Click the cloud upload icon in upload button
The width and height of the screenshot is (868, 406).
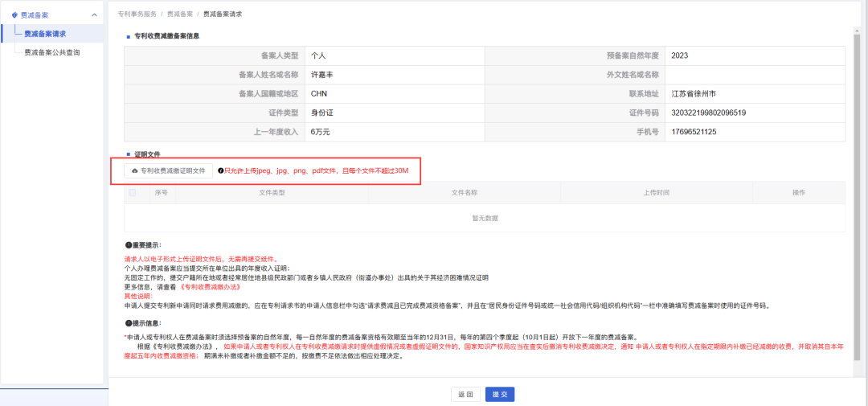[134, 171]
